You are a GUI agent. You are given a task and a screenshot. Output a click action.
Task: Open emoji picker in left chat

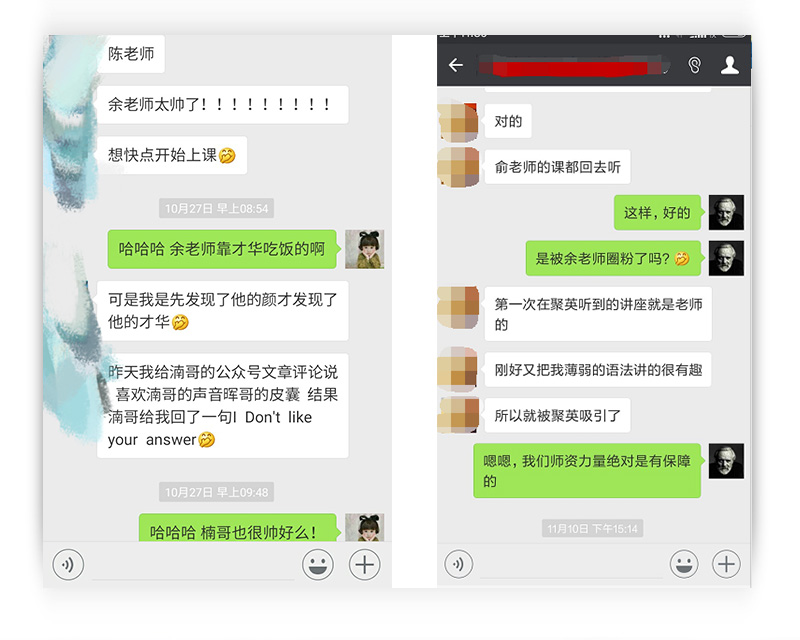point(318,564)
